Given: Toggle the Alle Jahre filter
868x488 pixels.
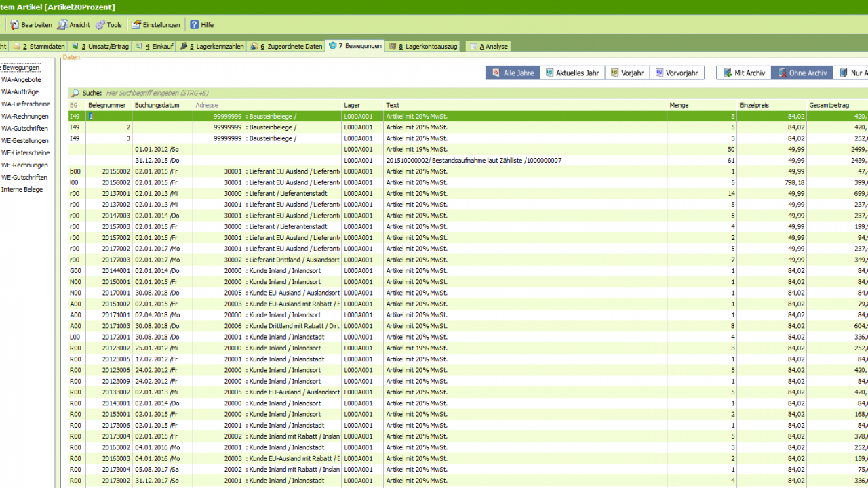Looking at the screenshot, I should [513, 73].
